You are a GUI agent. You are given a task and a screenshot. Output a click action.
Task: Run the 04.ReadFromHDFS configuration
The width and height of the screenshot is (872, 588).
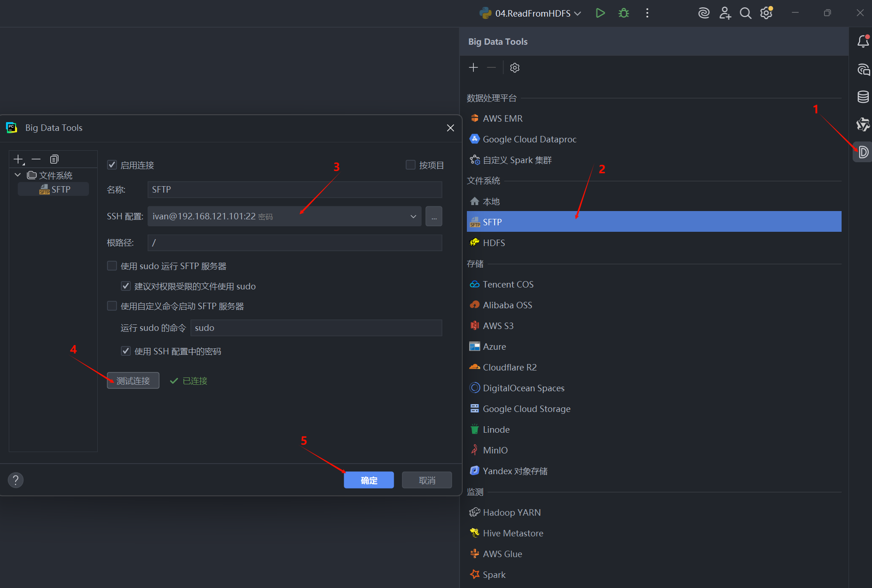(600, 13)
